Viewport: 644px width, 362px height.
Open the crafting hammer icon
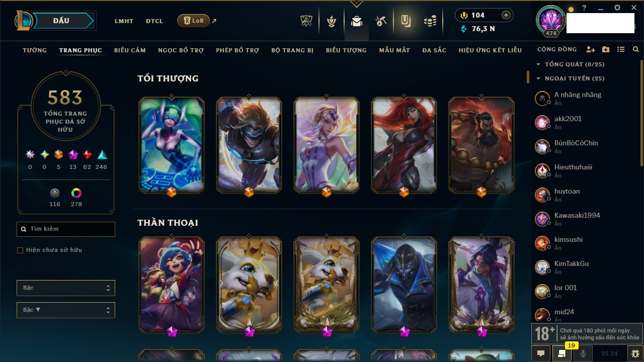[x=381, y=21]
